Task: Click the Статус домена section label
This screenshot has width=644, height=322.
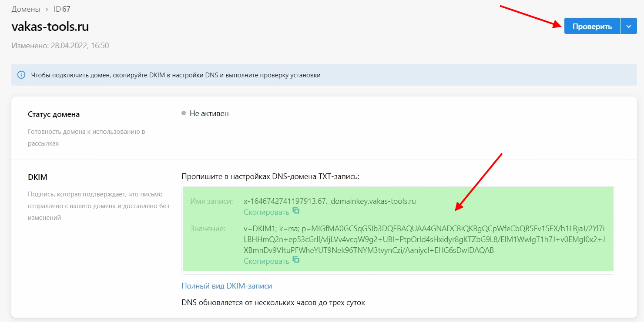Action: coord(54,115)
